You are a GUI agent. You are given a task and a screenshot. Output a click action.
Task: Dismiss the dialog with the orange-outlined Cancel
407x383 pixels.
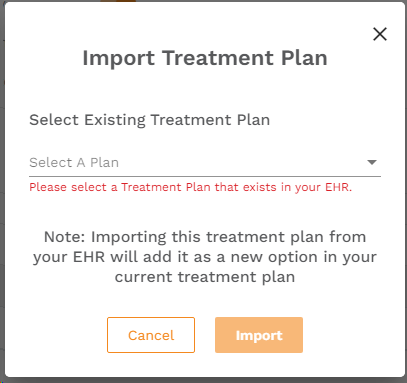click(x=151, y=335)
